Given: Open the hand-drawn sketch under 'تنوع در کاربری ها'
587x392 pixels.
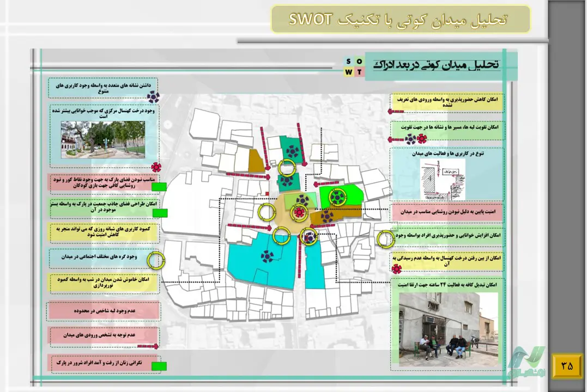Looking at the screenshot, I should pyautogui.click(x=443, y=179).
